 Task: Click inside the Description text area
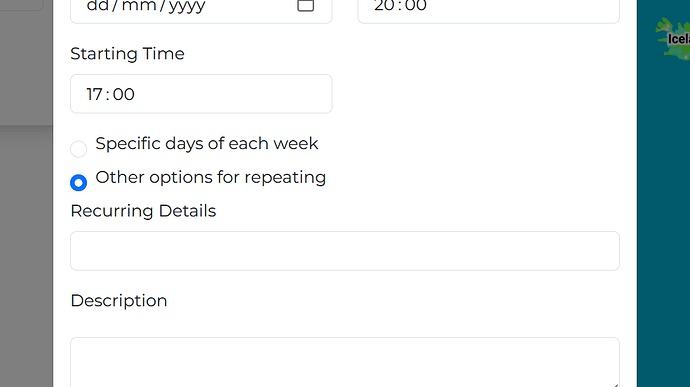click(345, 362)
